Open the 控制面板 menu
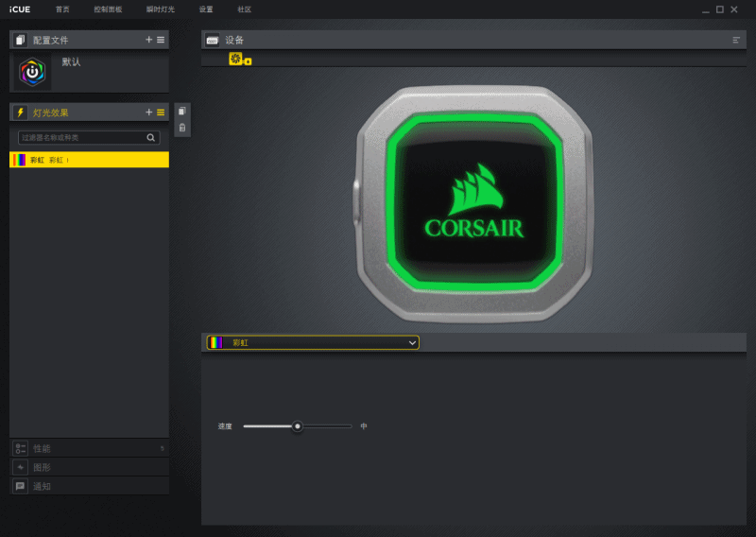Viewport: 756px width, 537px height. coord(108,9)
